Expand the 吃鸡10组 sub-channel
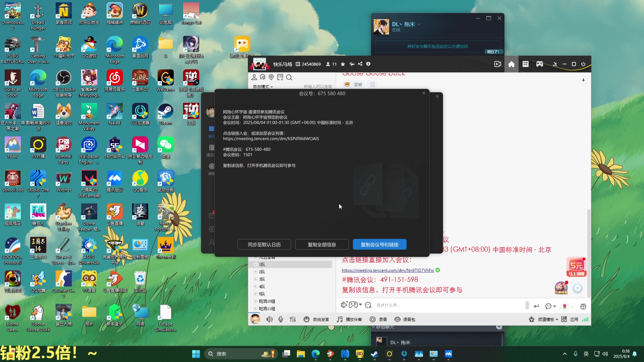Screen dimensions: 644x362 pos(256,301)
